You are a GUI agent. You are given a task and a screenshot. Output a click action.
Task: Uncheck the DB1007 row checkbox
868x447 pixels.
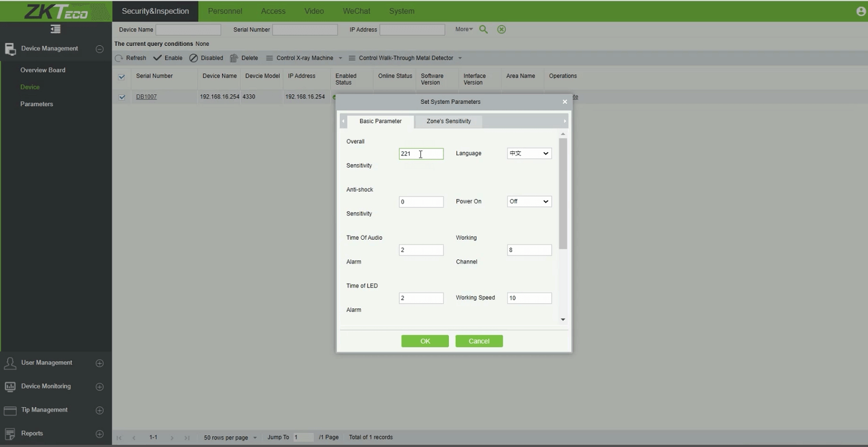pyautogui.click(x=122, y=97)
